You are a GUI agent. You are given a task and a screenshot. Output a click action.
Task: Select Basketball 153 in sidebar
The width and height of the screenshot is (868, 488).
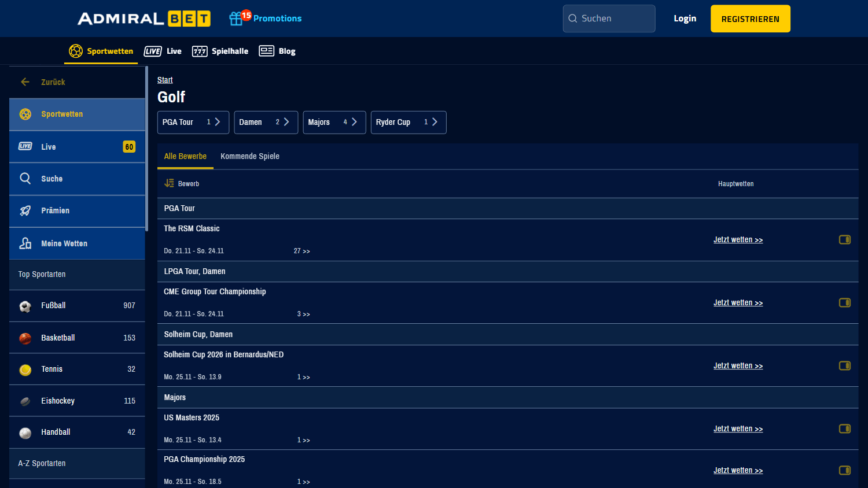tap(77, 338)
